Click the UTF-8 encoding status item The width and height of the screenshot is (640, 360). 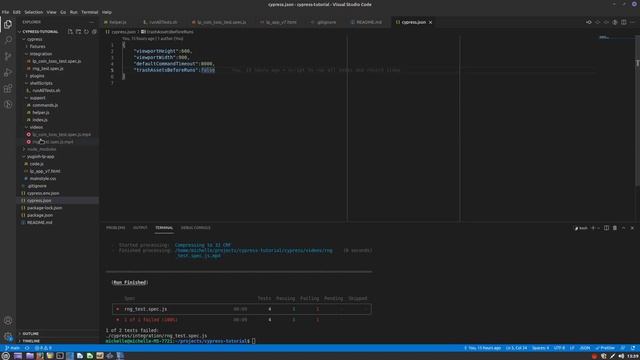(x=559, y=348)
